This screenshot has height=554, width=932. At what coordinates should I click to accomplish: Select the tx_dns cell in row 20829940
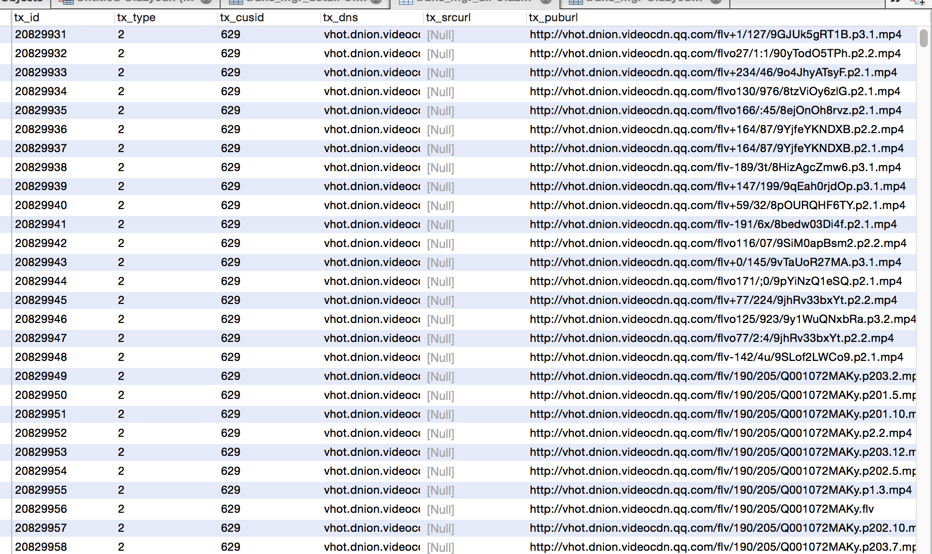pos(372,205)
